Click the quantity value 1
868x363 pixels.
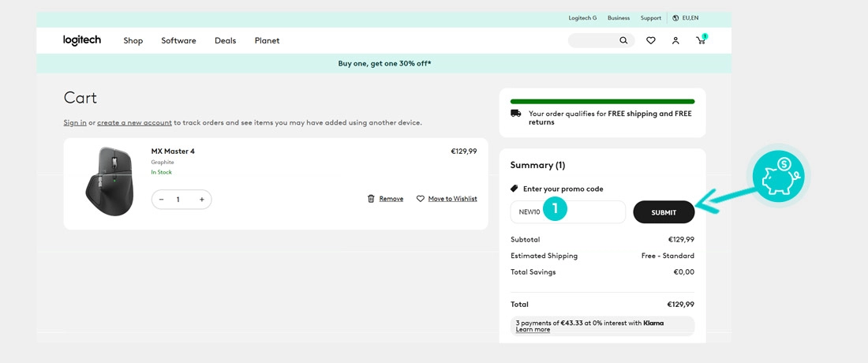tap(178, 199)
